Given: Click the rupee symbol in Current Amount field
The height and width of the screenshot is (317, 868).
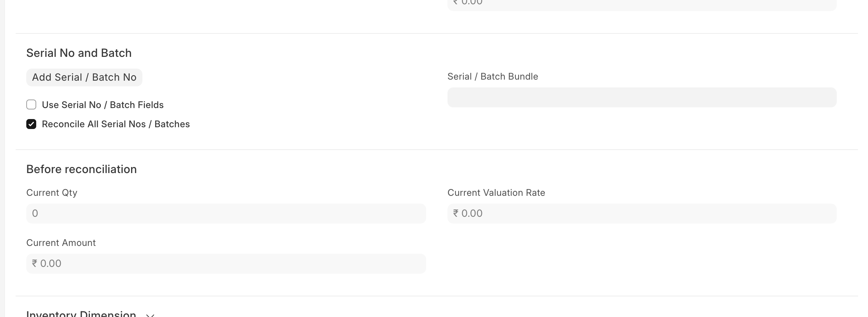Looking at the screenshot, I should point(34,263).
